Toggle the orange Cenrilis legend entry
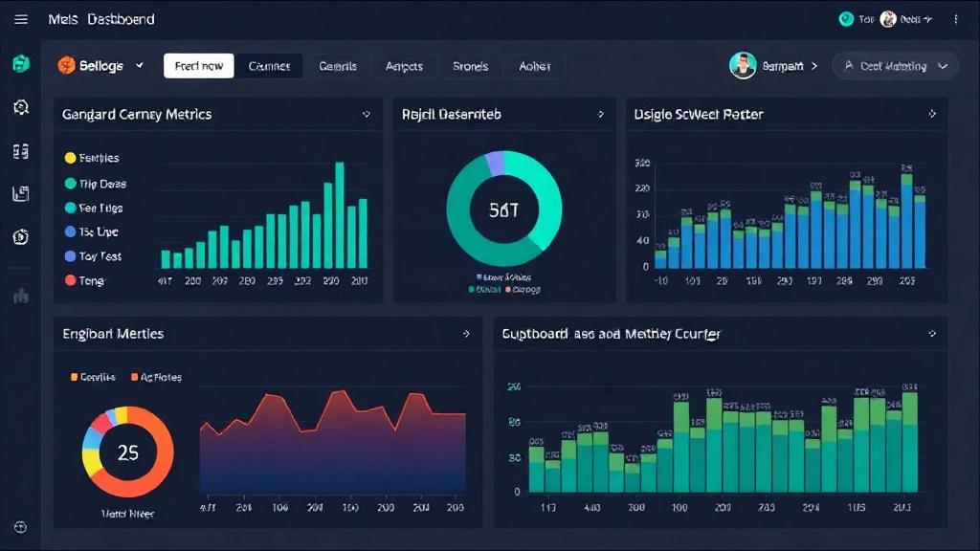The width and height of the screenshot is (980, 551). (93, 377)
